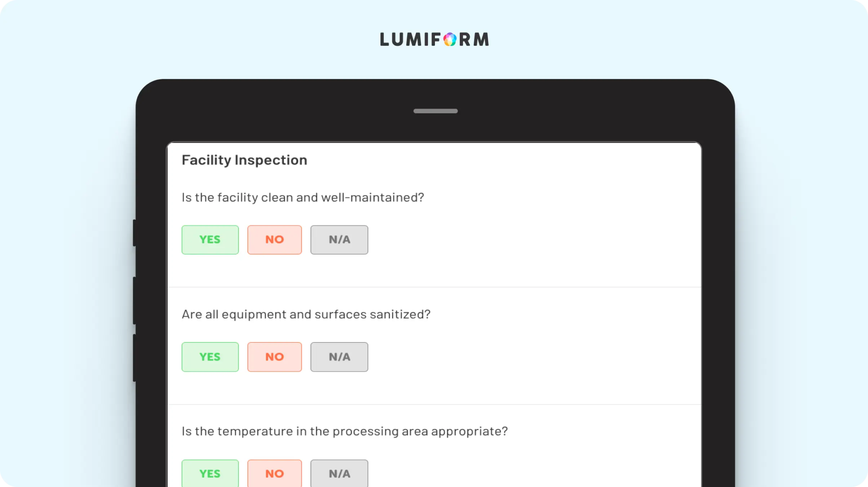Click the facility clean and well-maintained question text
868x487 pixels.
[x=303, y=197]
